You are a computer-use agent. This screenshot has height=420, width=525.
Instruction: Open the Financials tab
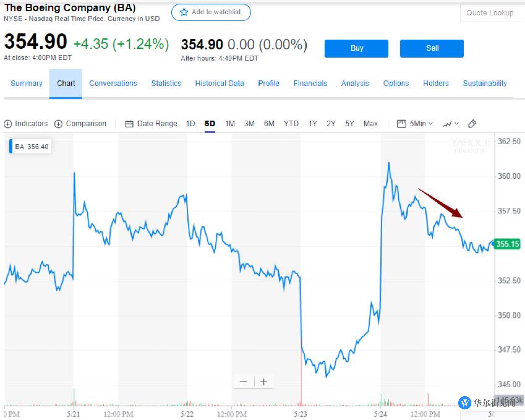pos(310,83)
